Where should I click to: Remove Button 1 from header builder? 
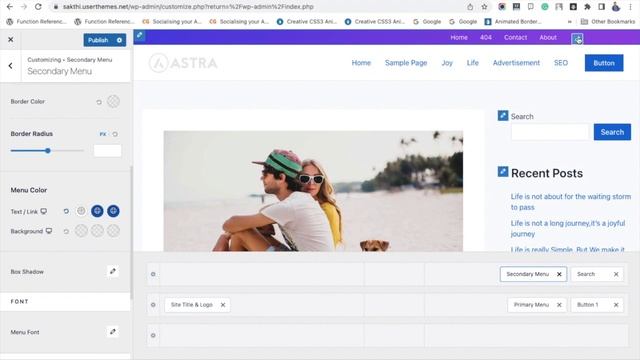(616, 305)
